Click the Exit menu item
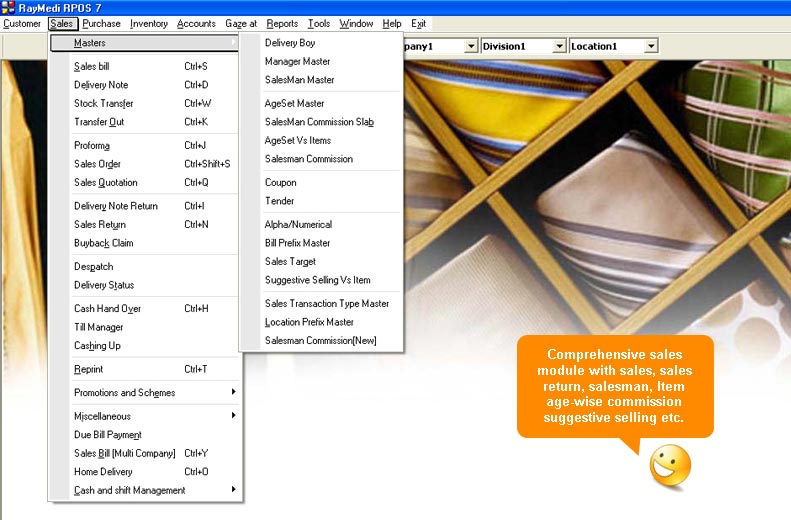Viewport: 791px width, 520px height. tap(418, 24)
